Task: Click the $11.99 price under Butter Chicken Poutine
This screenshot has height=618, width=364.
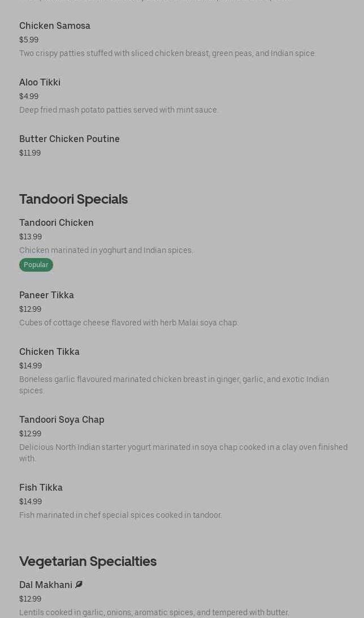Action: point(30,153)
